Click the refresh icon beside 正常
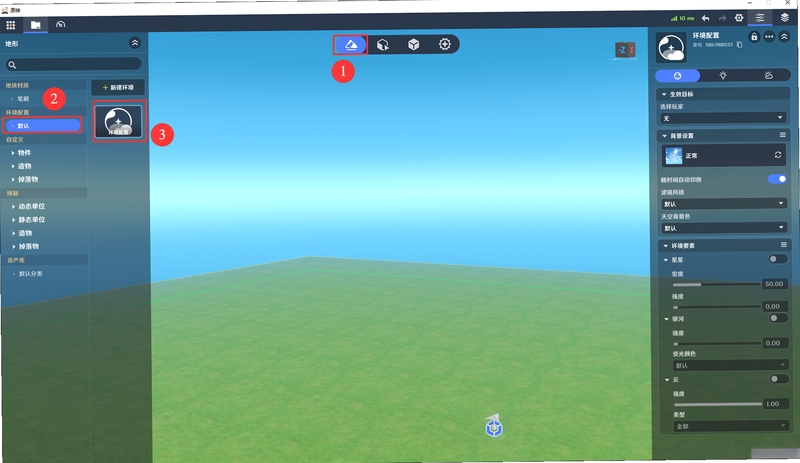800x463 pixels. [x=778, y=155]
